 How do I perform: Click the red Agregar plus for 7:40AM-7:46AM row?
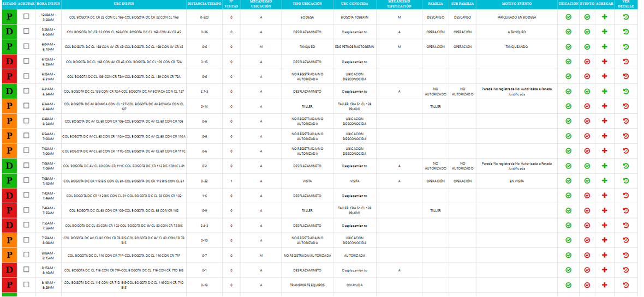[605, 196]
